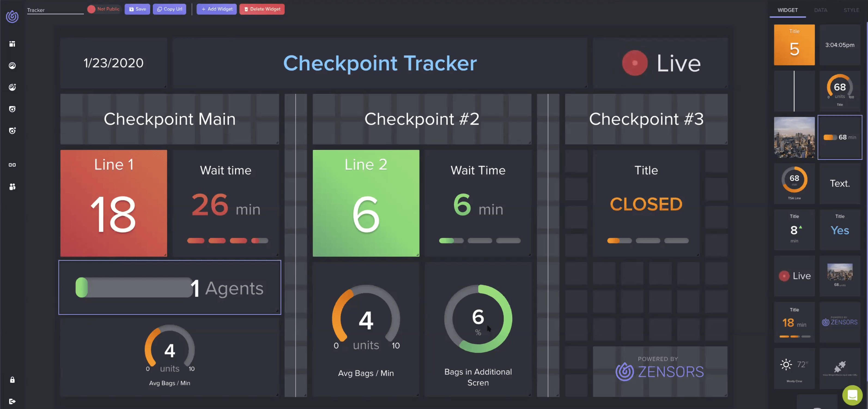
Task: Click the Copy Url button in toolbar
Action: (170, 9)
